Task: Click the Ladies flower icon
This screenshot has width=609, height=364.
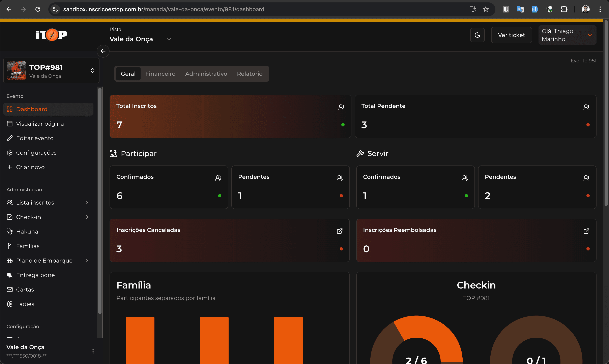Action: (10, 304)
